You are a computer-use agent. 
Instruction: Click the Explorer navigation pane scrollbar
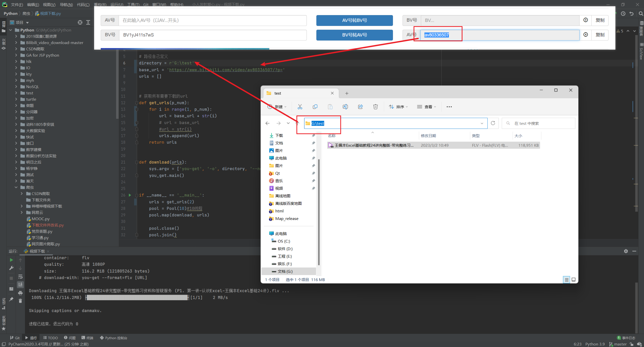[319, 212]
